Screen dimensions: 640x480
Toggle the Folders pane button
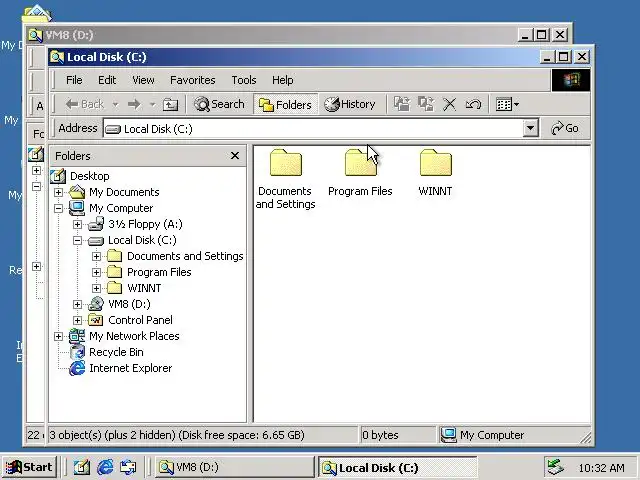[x=285, y=104]
